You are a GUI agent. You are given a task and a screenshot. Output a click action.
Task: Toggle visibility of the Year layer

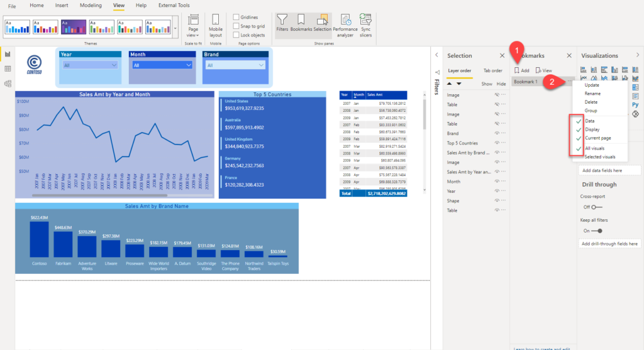tap(497, 191)
